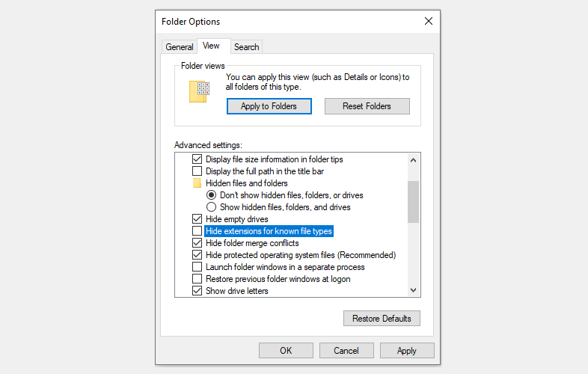
Task: Click the Apply button
Action: click(407, 350)
